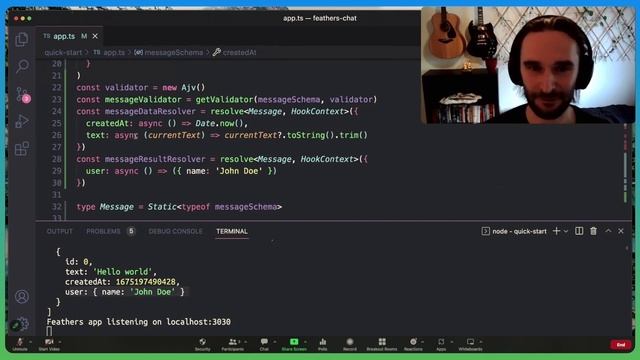Open the Extensions view

22,149
